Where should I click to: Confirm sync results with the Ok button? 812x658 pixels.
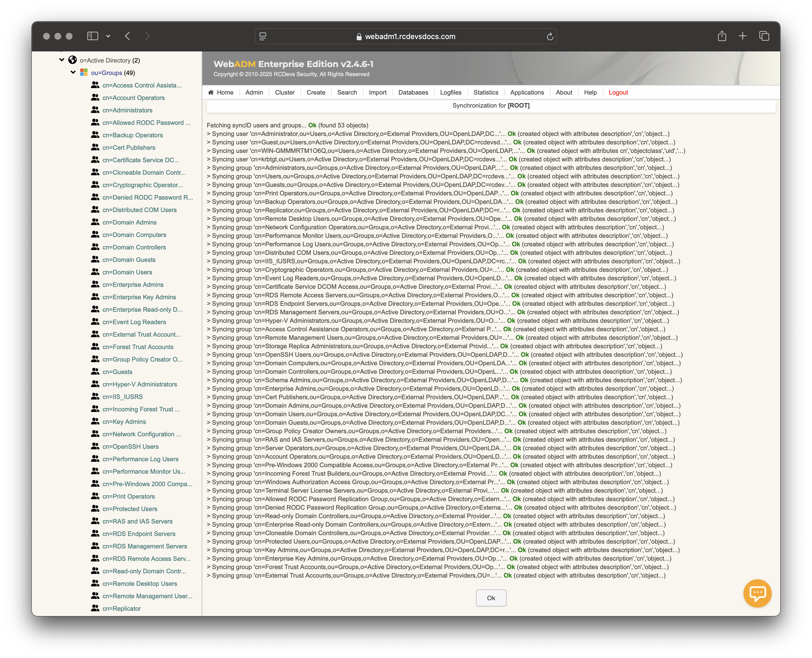pos(491,598)
